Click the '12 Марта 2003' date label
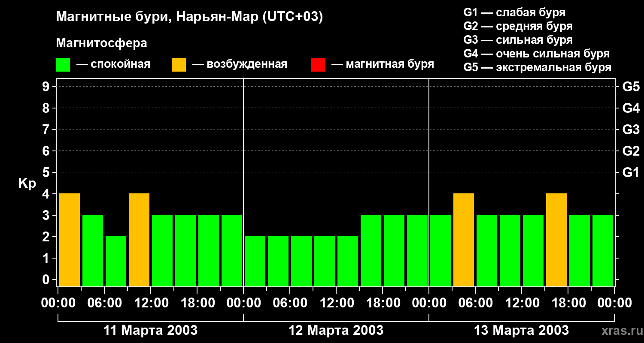This screenshot has width=644, height=343. tap(336, 330)
